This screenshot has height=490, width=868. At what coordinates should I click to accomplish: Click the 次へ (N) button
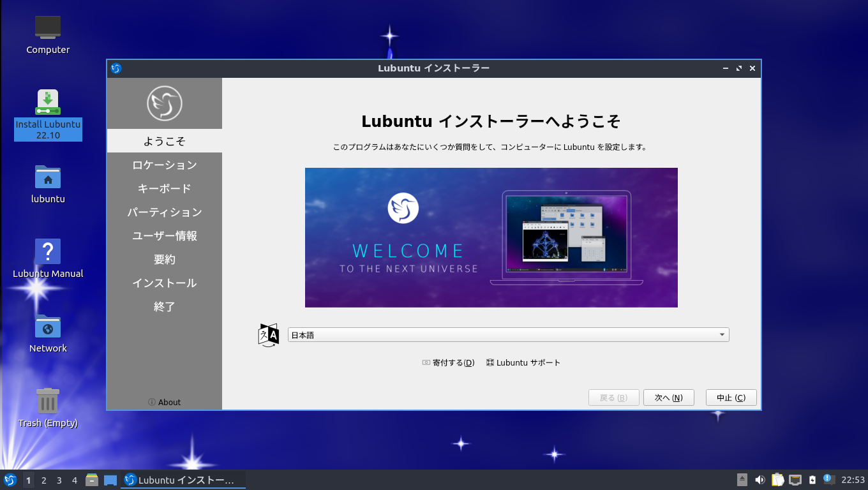pyautogui.click(x=669, y=397)
